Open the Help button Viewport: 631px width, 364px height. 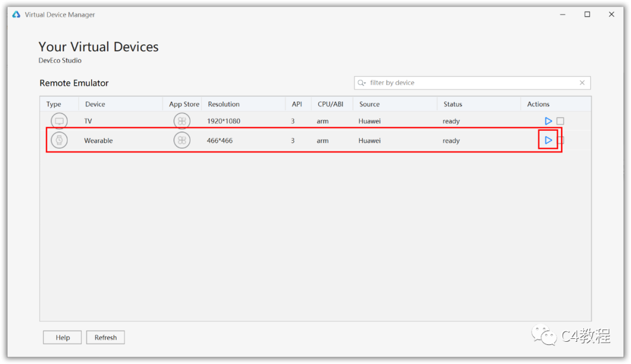(x=63, y=338)
